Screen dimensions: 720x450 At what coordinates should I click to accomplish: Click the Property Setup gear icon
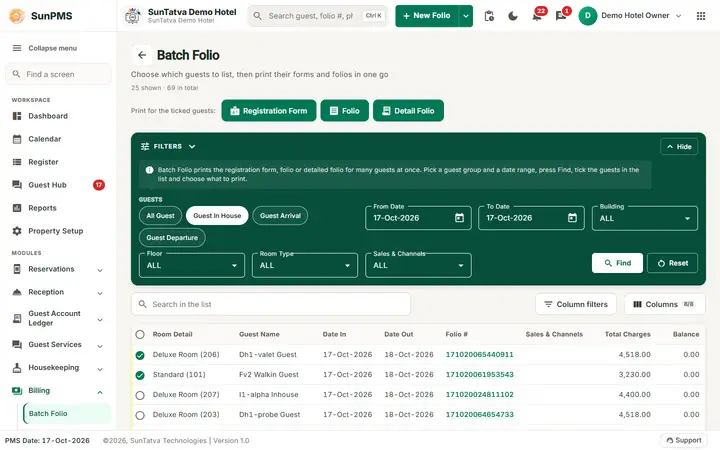point(17,231)
